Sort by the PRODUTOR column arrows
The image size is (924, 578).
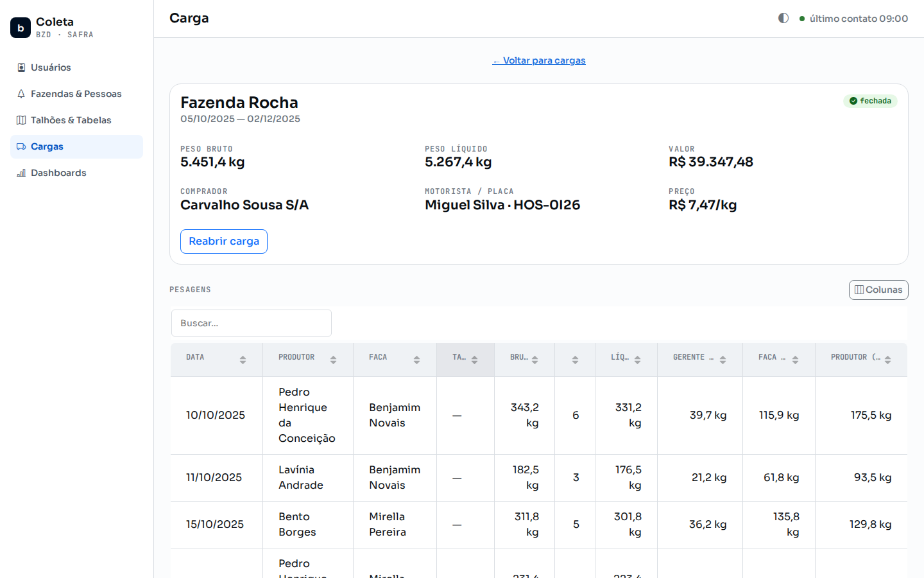click(333, 360)
